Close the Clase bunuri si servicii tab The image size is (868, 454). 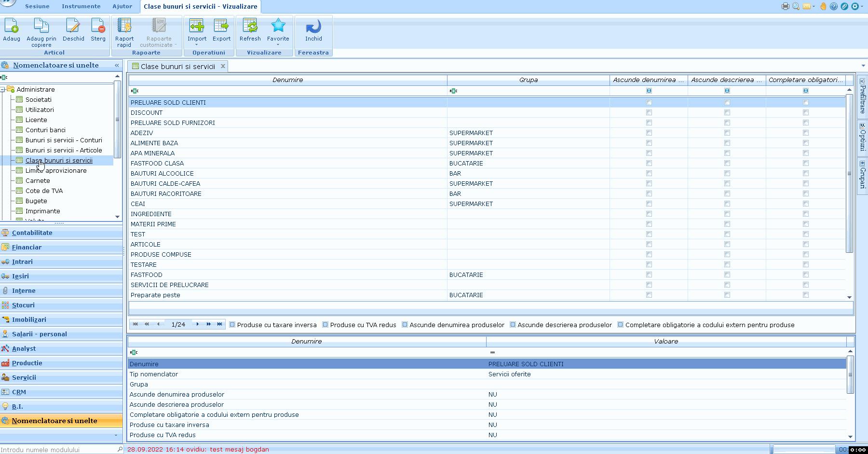223,66
